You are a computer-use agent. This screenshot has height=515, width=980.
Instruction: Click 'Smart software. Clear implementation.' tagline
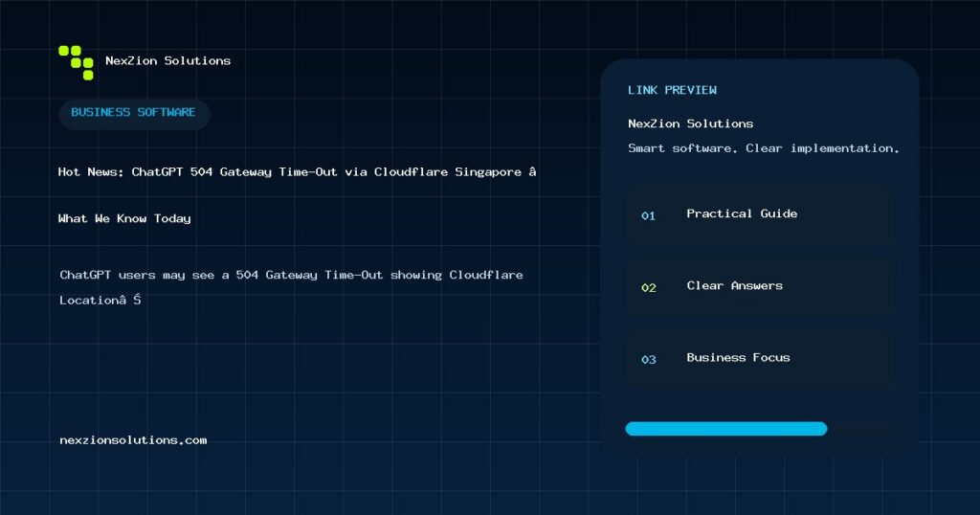coord(763,148)
